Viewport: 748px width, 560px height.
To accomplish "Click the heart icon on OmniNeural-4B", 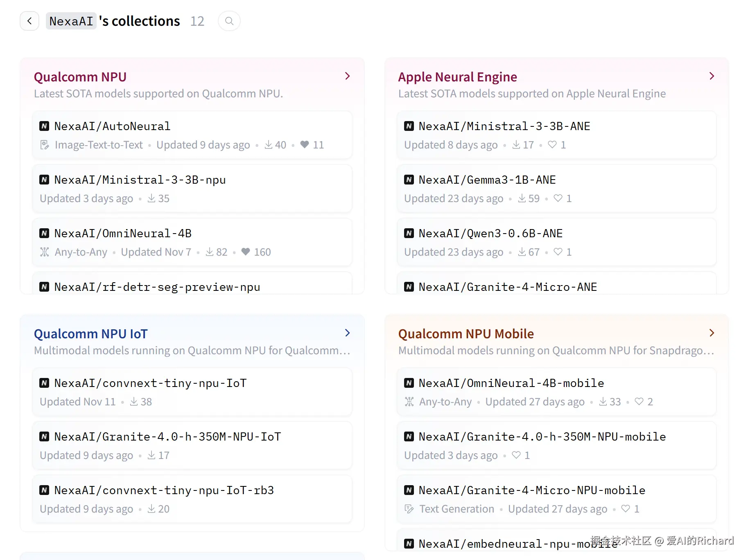I will tap(246, 252).
